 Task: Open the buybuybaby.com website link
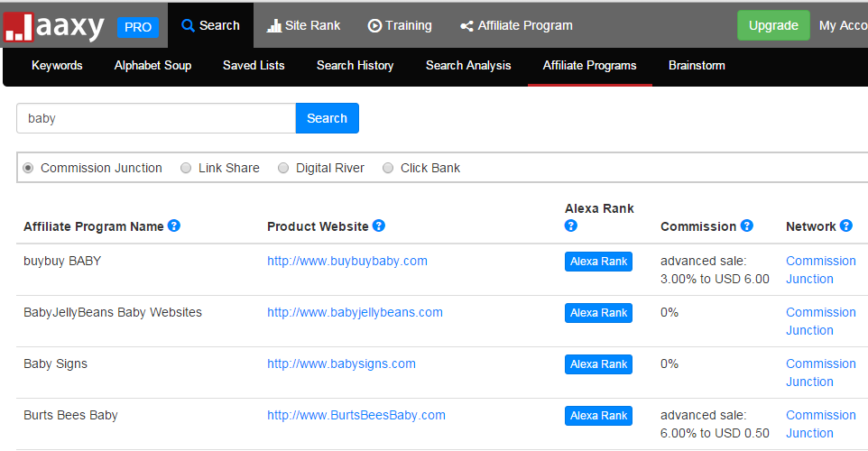point(347,261)
